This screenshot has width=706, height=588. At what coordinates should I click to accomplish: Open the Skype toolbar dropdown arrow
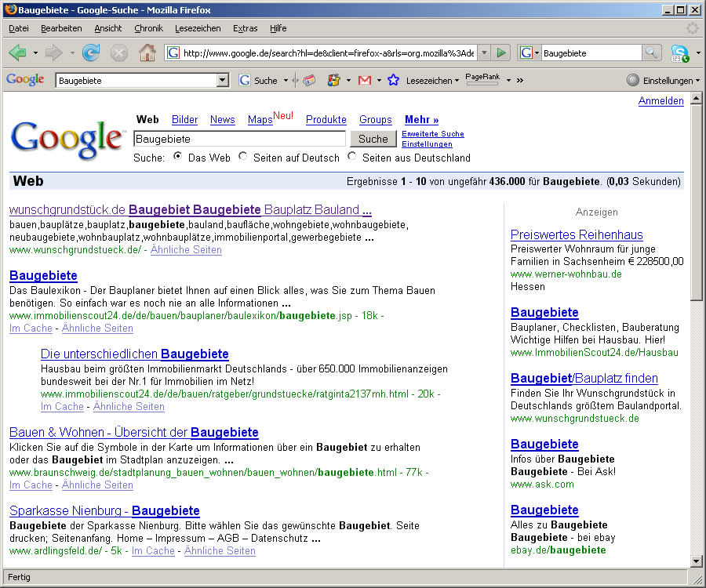(x=698, y=53)
